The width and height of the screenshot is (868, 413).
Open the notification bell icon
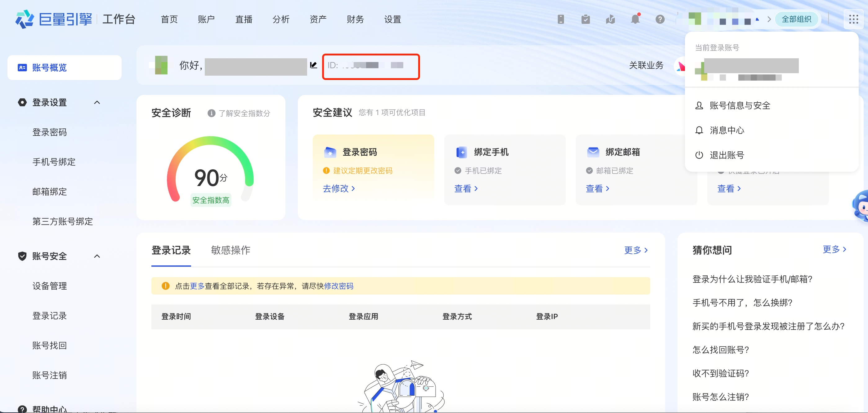pos(635,19)
